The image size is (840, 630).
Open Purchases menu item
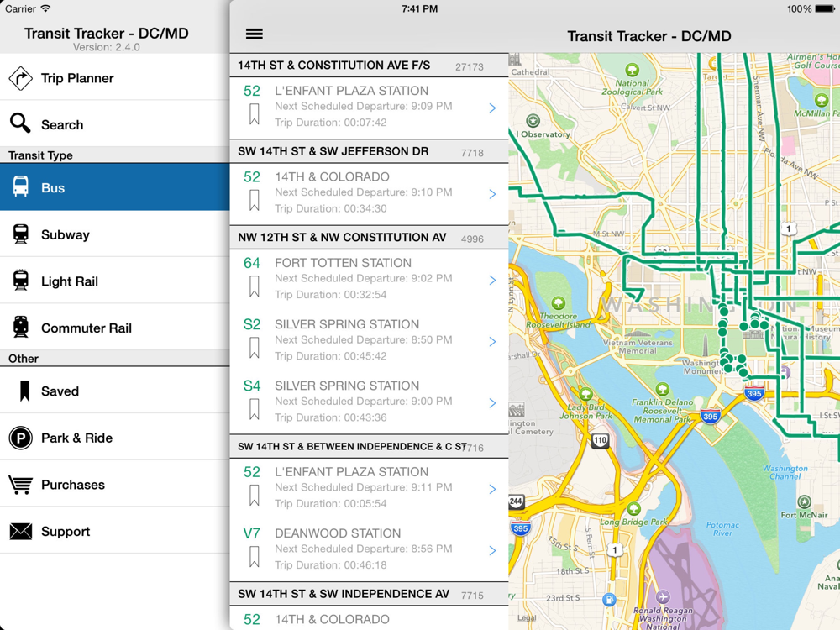click(x=114, y=484)
